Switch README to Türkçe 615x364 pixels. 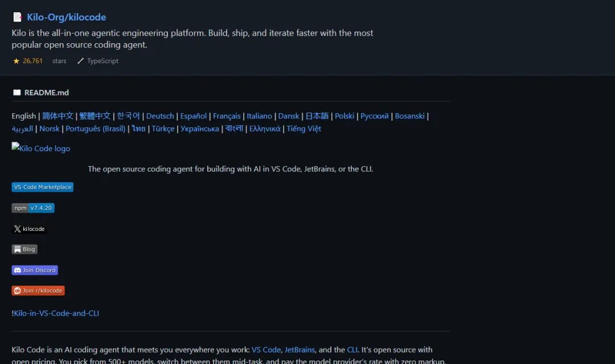(163, 129)
